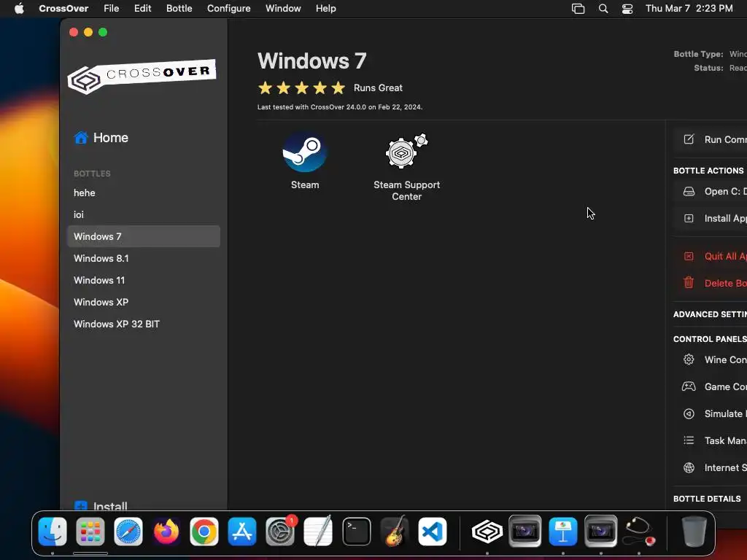The width and height of the screenshot is (747, 560).
Task: Click Delete Bottle text label
Action: tap(726, 283)
